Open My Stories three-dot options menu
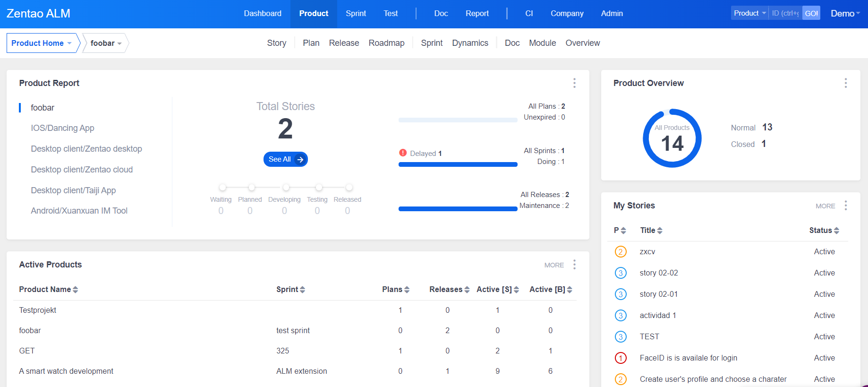868x387 pixels. 845,206
